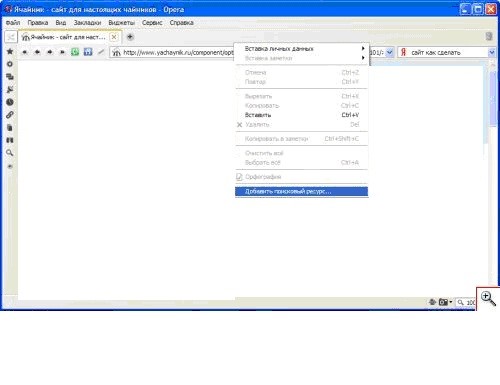Open the Links chain panel in sidebar
This screenshot has width=500, height=385.
[x=10, y=115]
